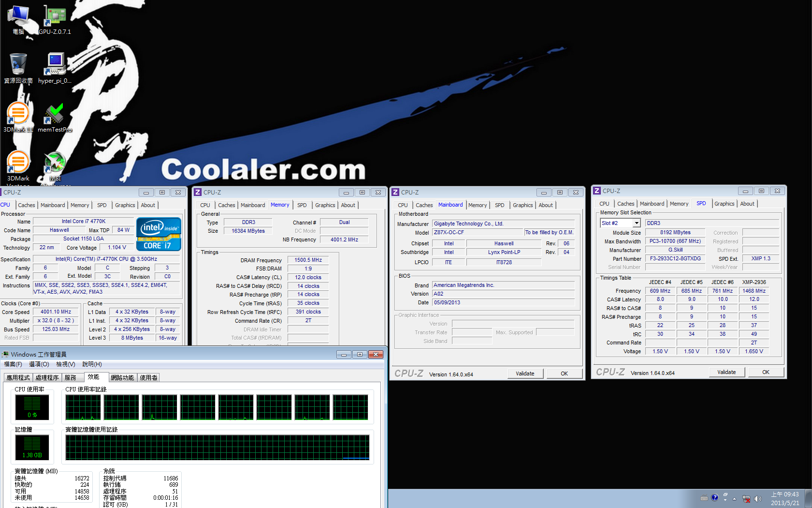Open the keyboard input language tray icon

click(x=704, y=498)
